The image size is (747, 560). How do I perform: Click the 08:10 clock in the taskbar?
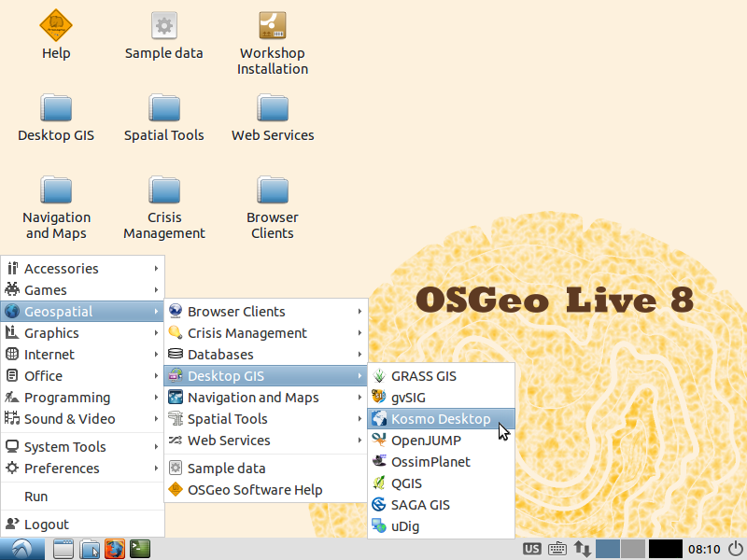point(704,550)
